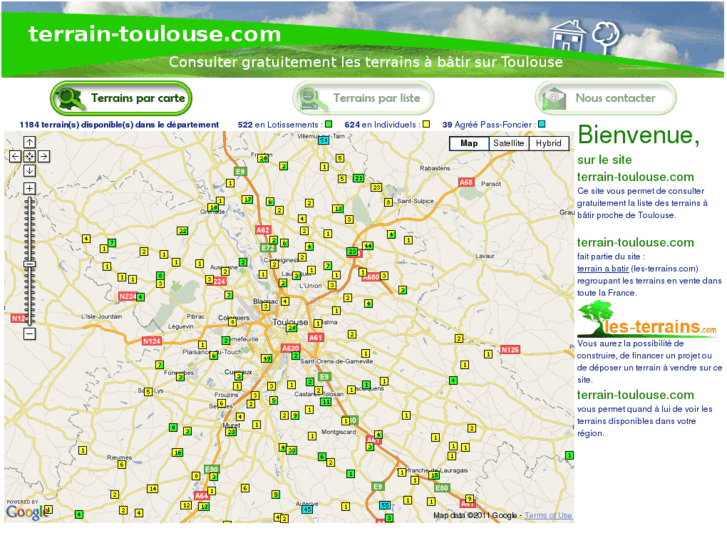Viewport: 727px width, 545px height.
Task: Click the '624 en Individuels' count
Action: click(x=382, y=124)
